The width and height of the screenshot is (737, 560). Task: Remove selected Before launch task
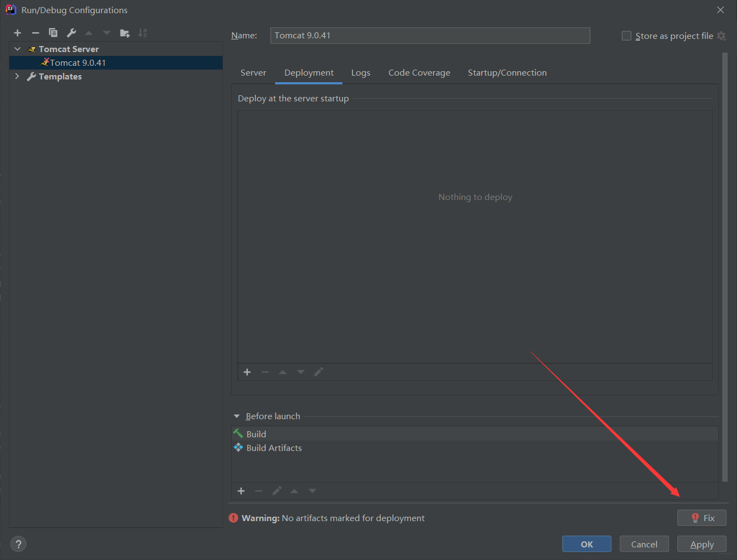(x=259, y=491)
